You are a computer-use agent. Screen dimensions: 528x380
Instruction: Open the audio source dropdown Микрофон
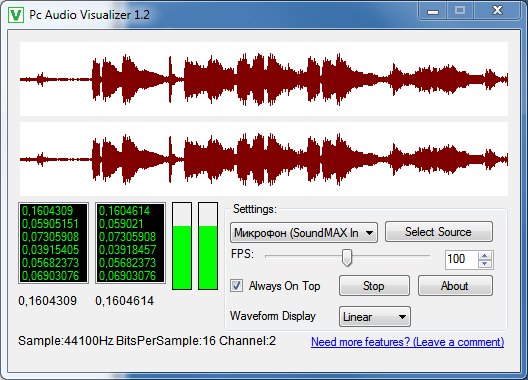pyautogui.click(x=304, y=232)
